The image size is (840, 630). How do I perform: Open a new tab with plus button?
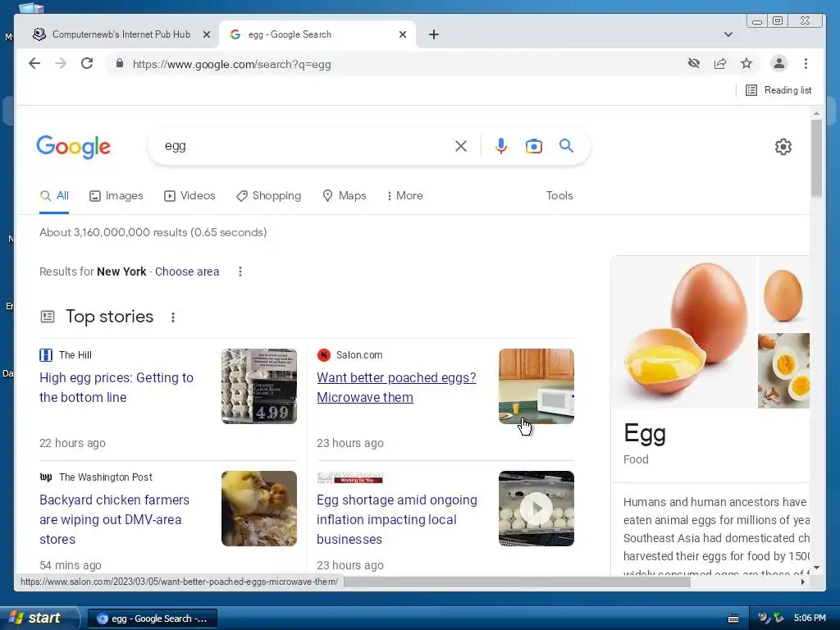tap(434, 34)
